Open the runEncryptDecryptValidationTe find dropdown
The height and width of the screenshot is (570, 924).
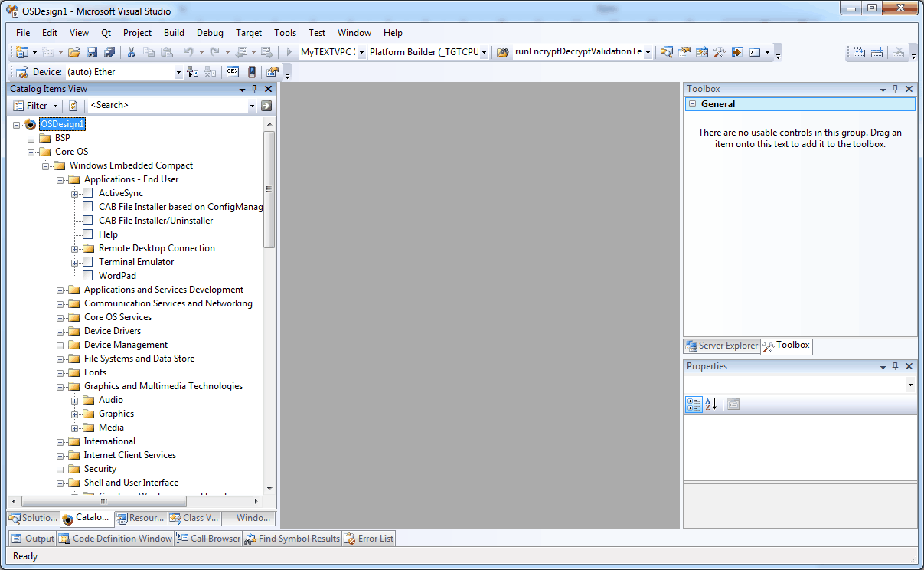click(648, 52)
